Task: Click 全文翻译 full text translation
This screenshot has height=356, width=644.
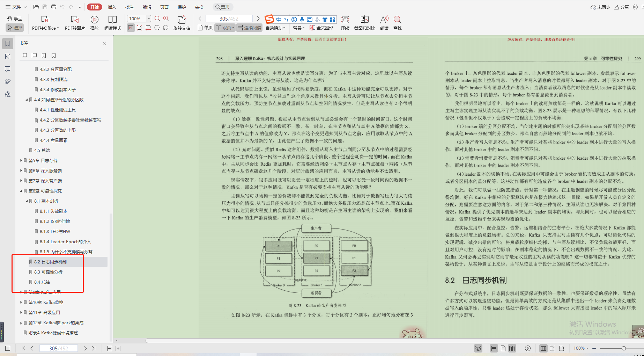Action: pos(321,28)
